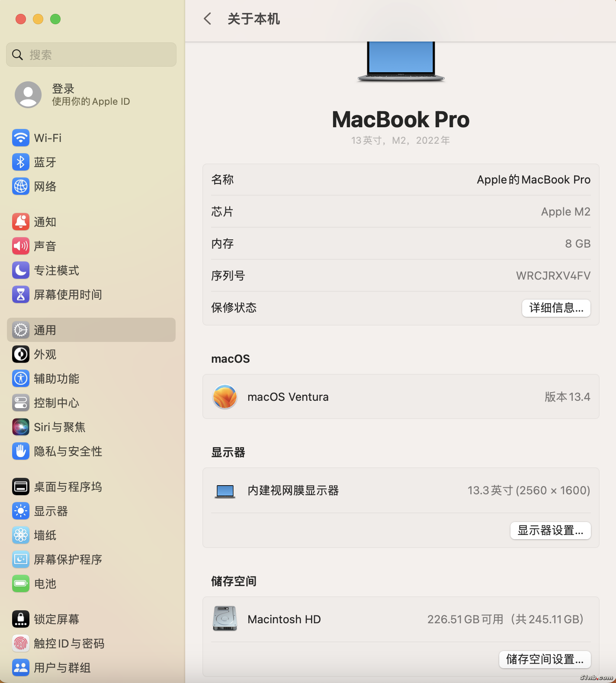Select the Control Center (控制中心) icon
616x683 pixels.
click(x=21, y=403)
